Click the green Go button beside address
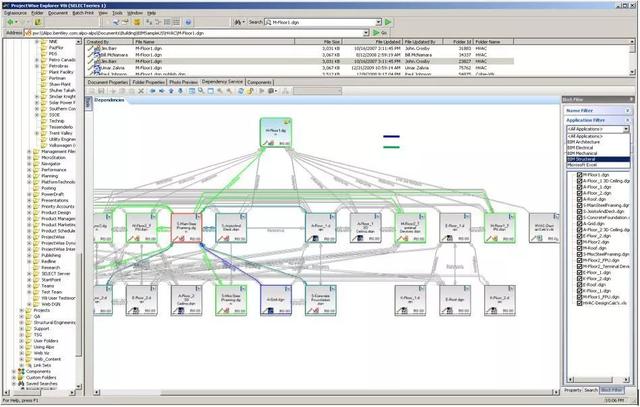This screenshot has width=640, height=407. (380, 33)
